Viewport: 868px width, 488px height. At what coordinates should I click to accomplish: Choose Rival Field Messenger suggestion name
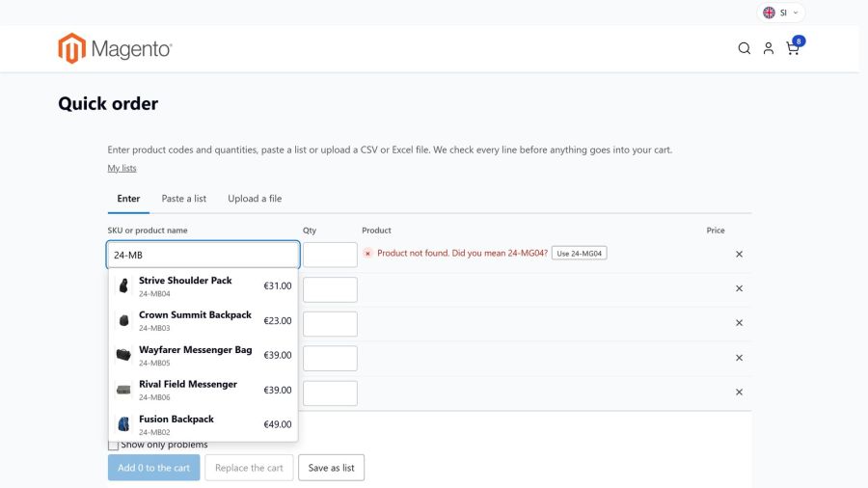(188, 384)
